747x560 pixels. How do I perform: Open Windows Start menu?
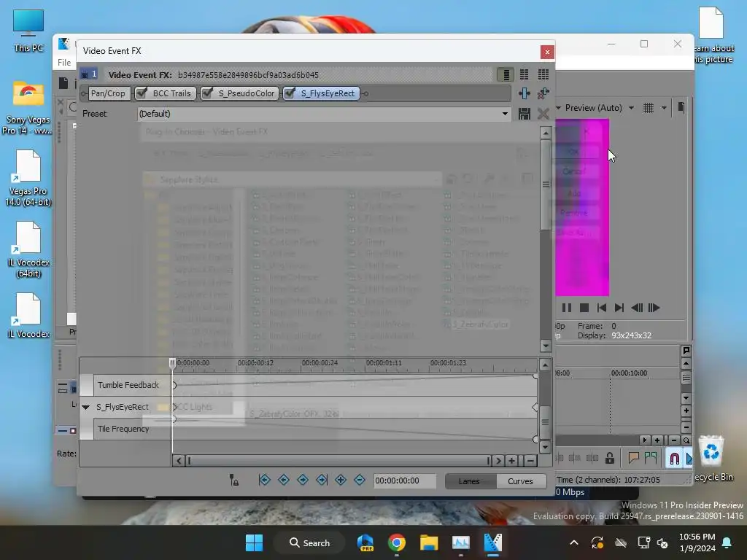click(254, 542)
